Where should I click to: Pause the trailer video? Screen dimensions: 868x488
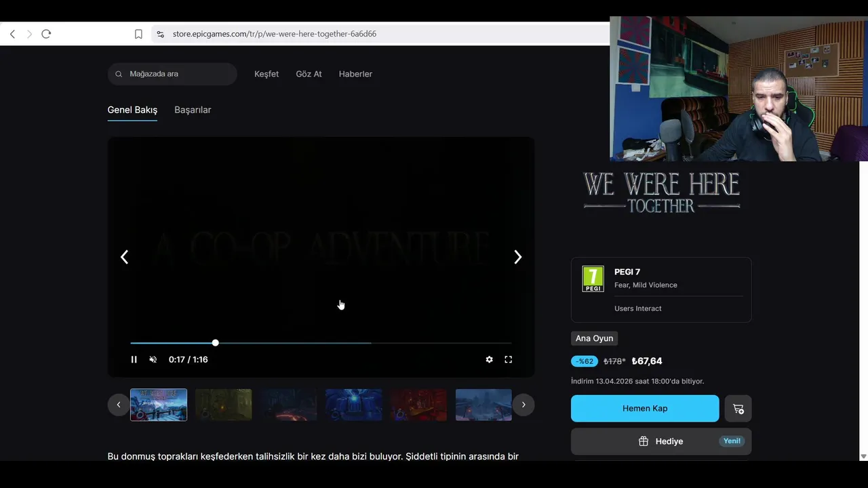134,360
